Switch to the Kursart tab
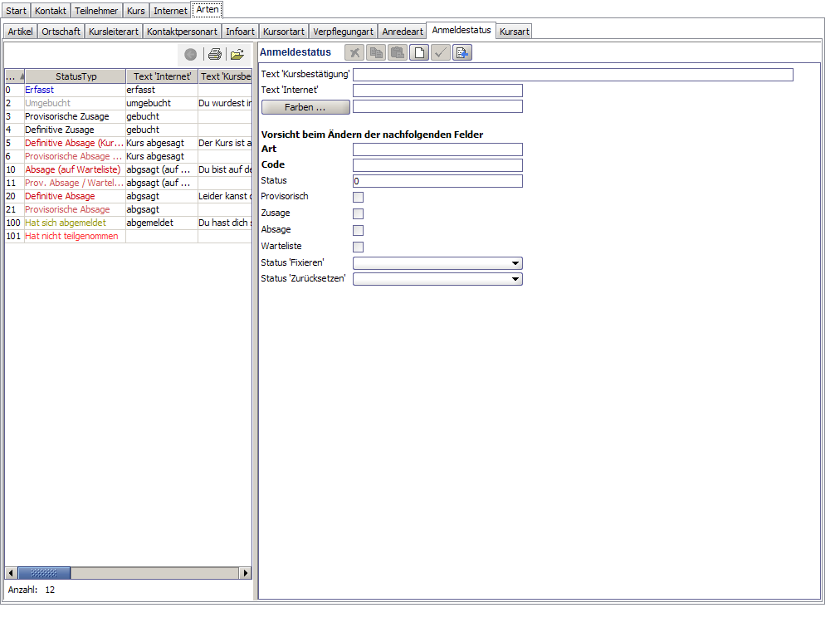This screenshot has height=637, width=840. [514, 32]
